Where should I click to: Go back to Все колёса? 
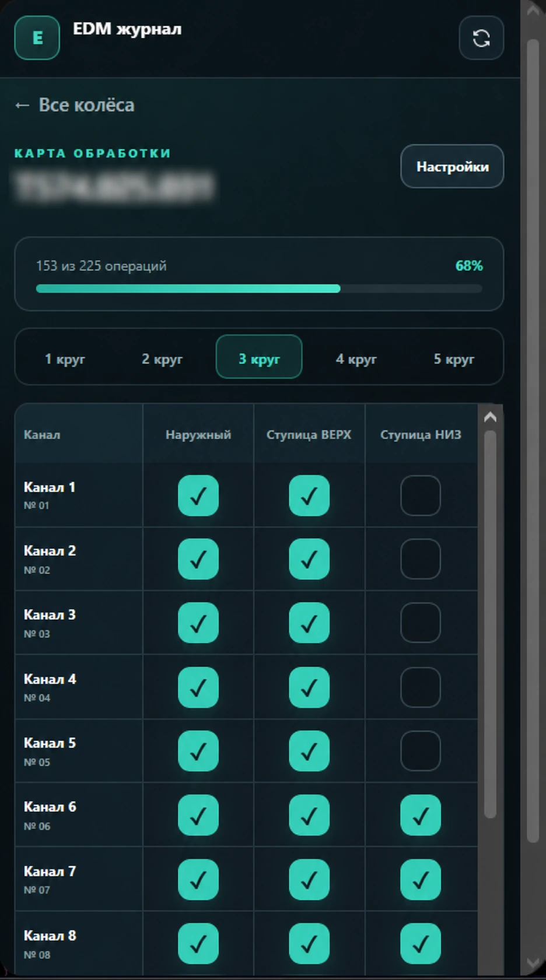pyautogui.click(x=75, y=105)
